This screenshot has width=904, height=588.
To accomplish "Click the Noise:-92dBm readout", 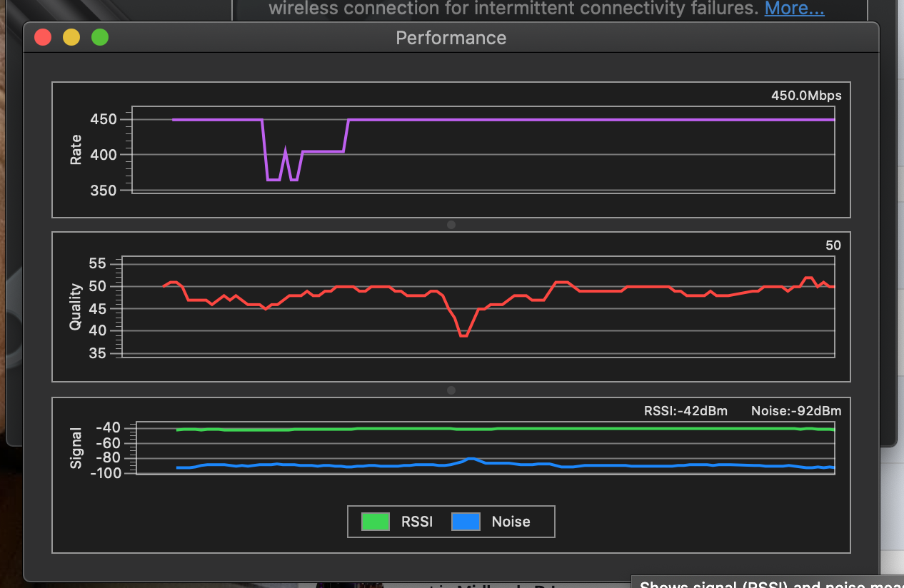I will point(796,411).
